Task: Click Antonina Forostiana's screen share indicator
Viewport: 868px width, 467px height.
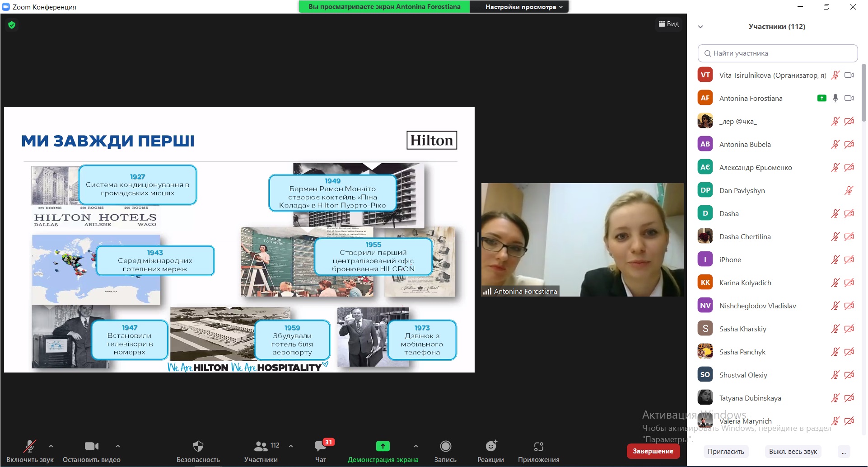Action: pos(822,98)
